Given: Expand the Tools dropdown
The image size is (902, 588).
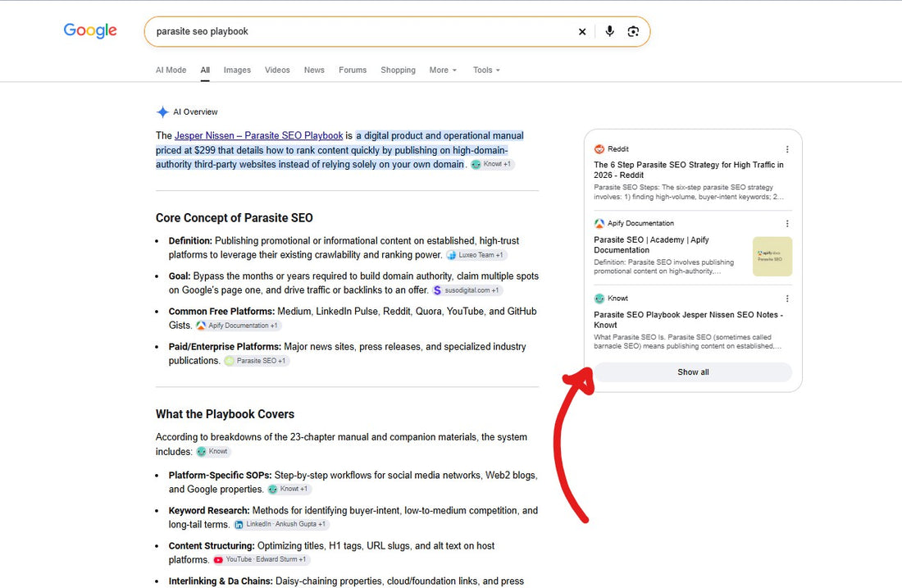Looking at the screenshot, I should (x=486, y=70).
